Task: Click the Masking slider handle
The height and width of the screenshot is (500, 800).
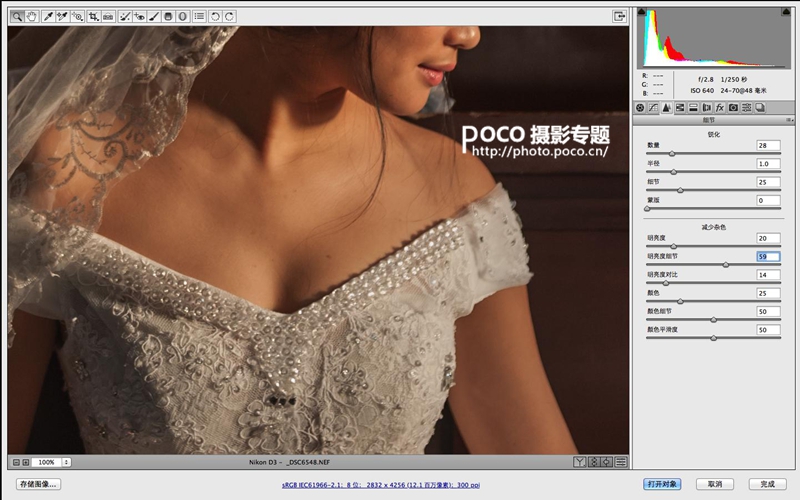Action: [x=647, y=209]
